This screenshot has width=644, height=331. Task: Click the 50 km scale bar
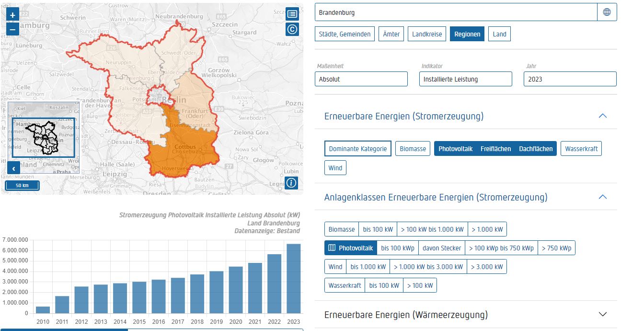click(22, 185)
